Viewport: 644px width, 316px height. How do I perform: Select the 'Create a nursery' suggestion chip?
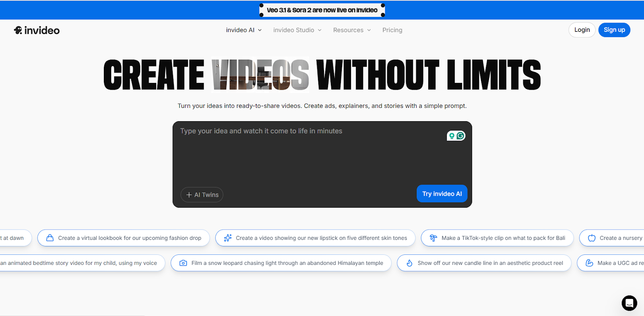[612, 238]
